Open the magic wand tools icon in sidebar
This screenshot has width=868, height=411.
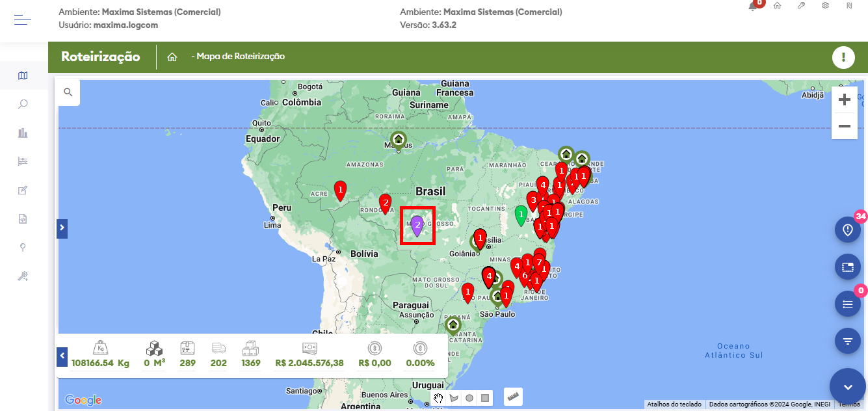click(23, 276)
